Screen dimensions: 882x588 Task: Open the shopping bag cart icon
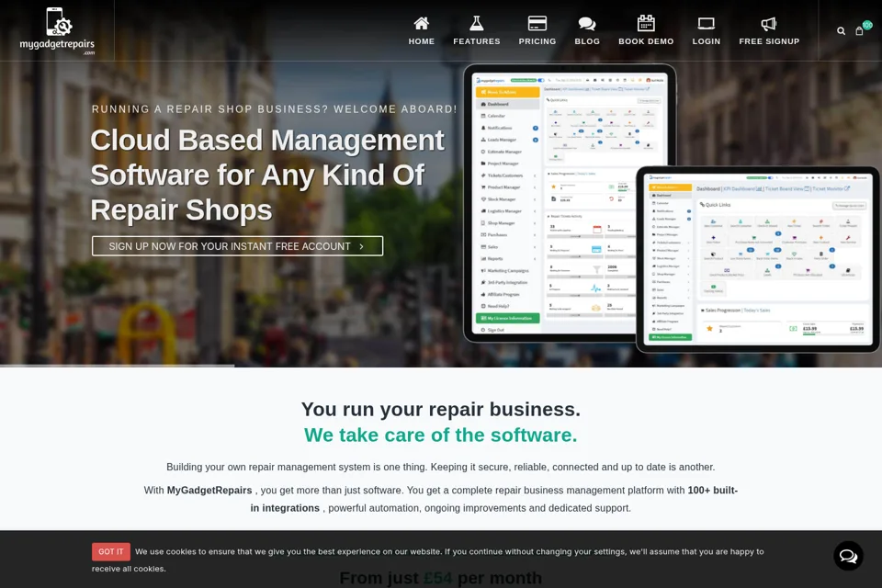[859, 31]
